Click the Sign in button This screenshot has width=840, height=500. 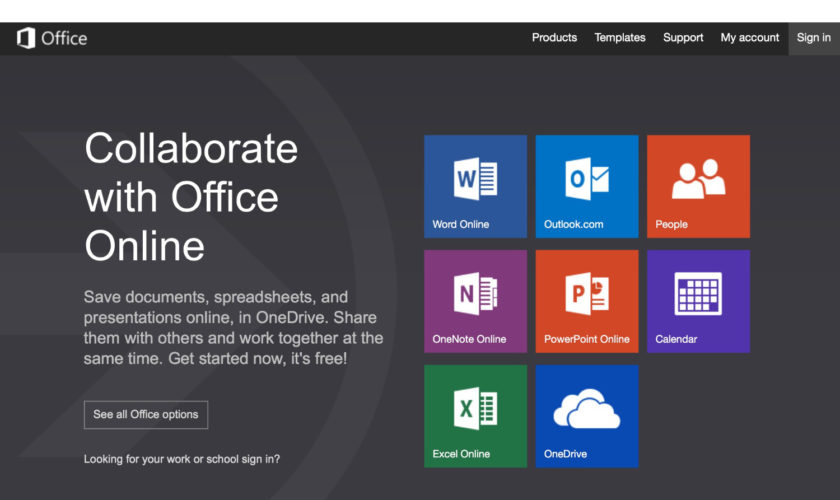click(x=813, y=38)
